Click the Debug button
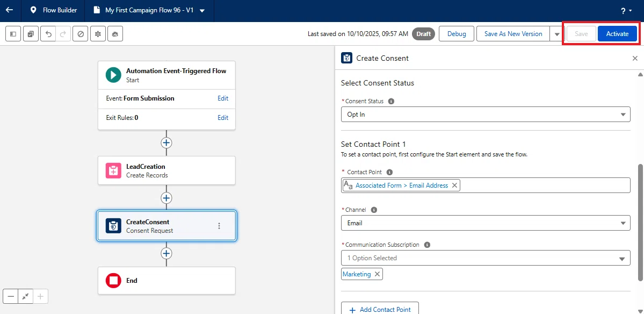 (x=457, y=34)
